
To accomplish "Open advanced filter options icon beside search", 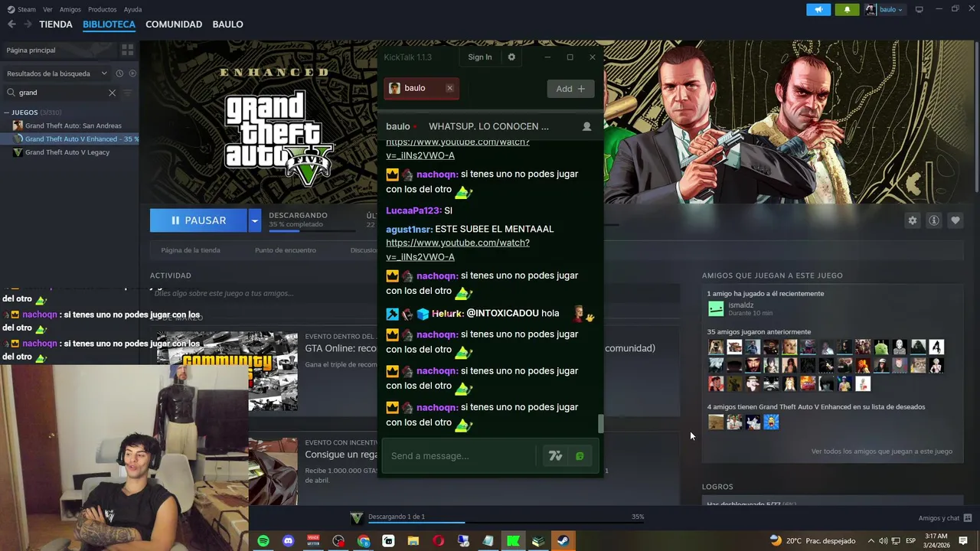I will pyautogui.click(x=128, y=93).
